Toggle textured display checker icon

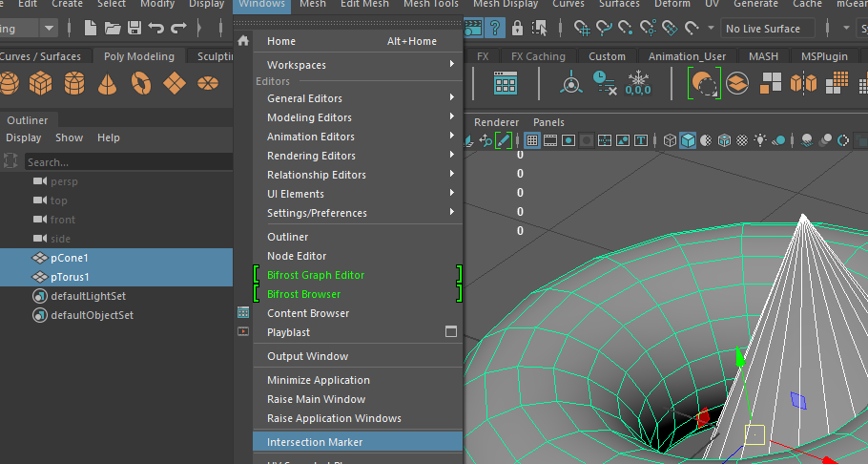click(x=742, y=140)
